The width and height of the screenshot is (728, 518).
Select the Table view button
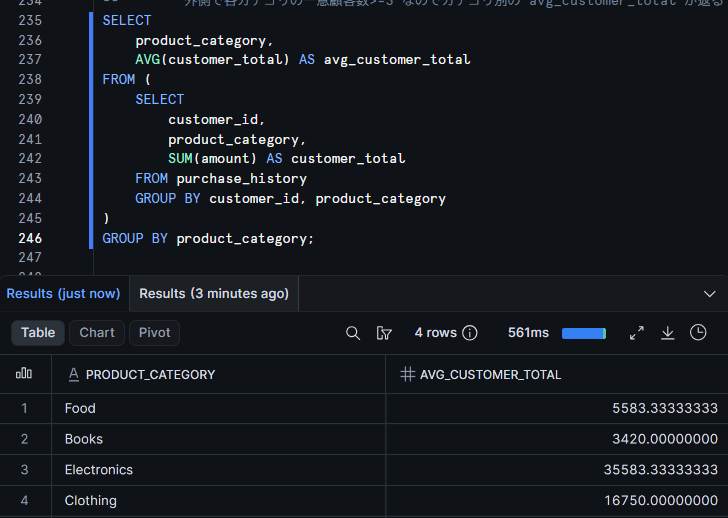[38, 333]
